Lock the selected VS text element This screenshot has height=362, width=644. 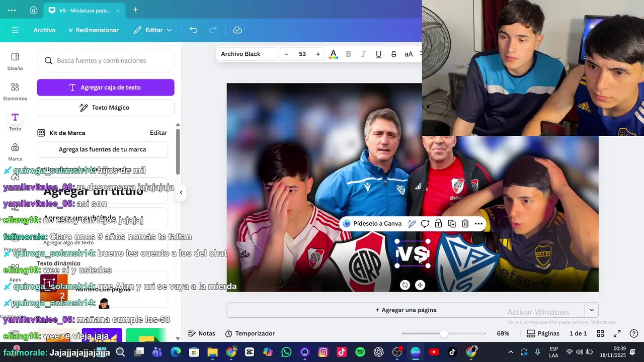coord(438,224)
